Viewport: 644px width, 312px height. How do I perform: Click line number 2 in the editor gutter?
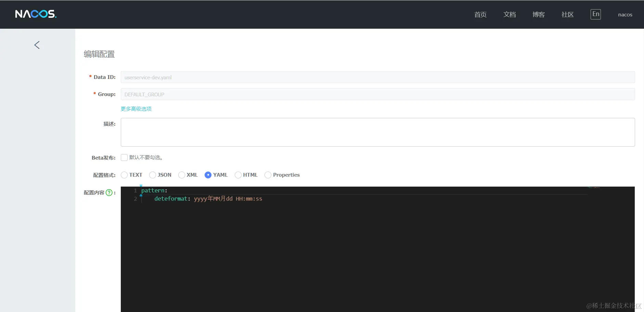[x=136, y=199]
